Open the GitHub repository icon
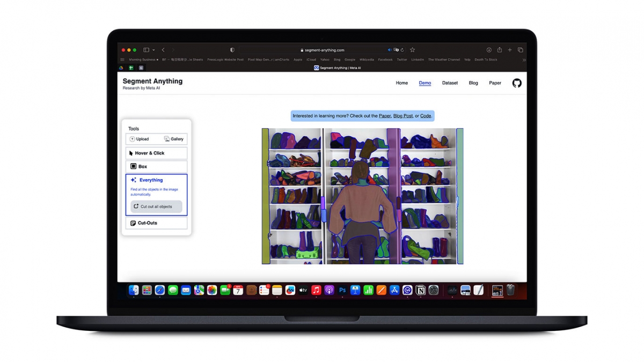 point(517,83)
